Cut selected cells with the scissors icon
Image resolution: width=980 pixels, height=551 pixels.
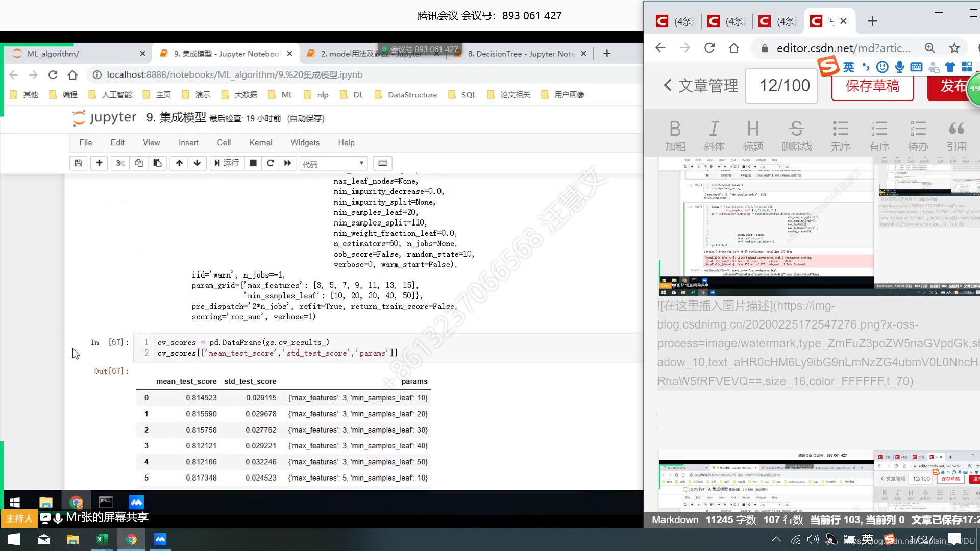120,163
